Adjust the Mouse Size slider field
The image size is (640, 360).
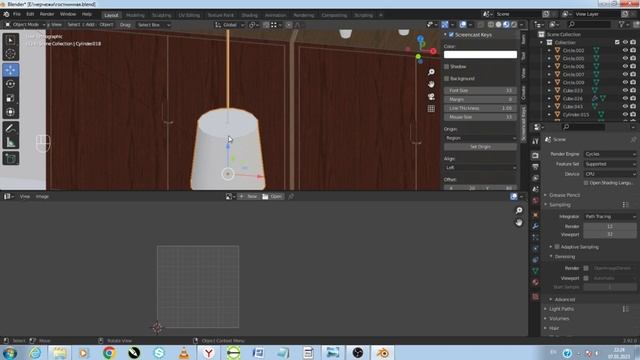pyautogui.click(x=480, y=117)
